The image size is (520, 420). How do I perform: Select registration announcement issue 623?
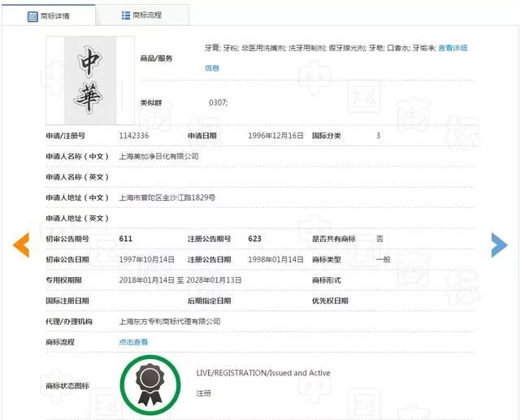254,239
